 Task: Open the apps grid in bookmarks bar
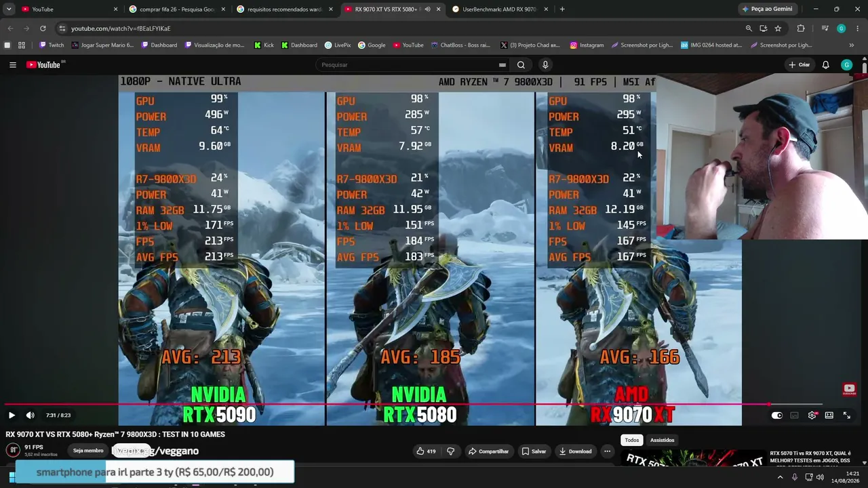pyautogui.click(x=22, y=45)
